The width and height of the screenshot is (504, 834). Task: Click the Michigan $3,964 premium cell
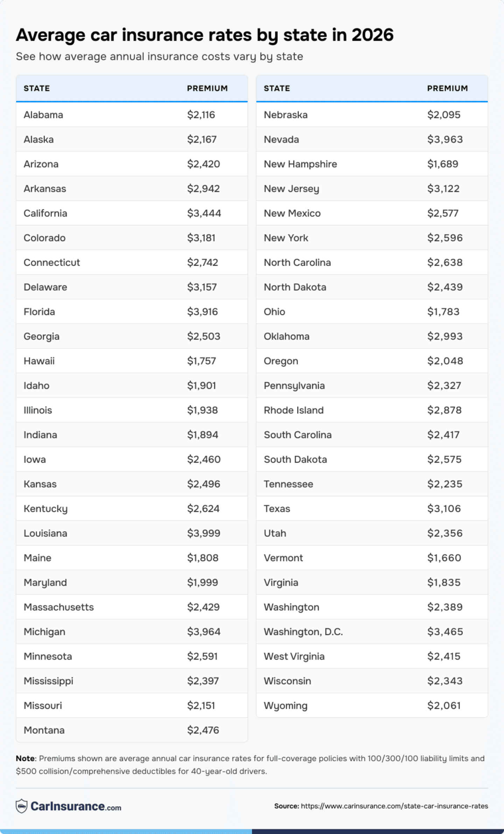pos(204,631)
